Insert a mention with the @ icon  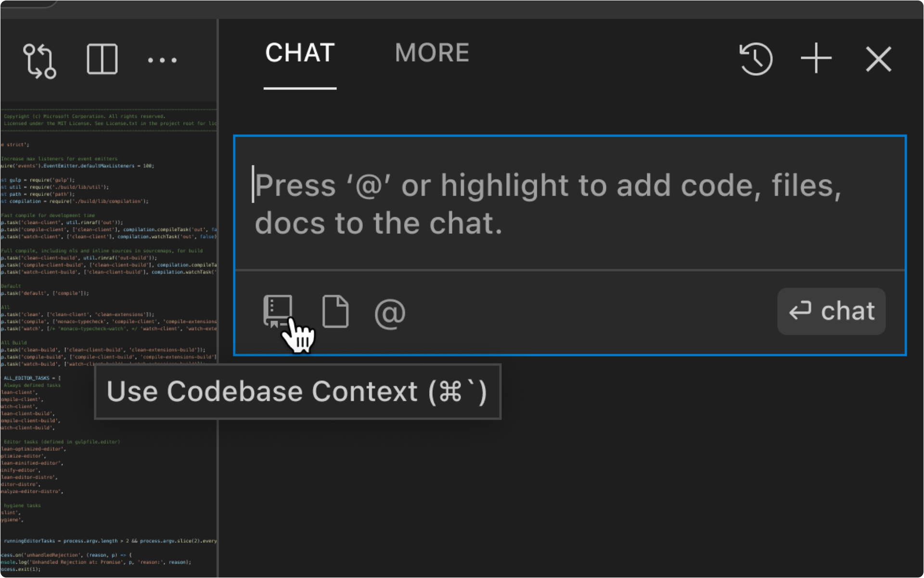point(390,314)
